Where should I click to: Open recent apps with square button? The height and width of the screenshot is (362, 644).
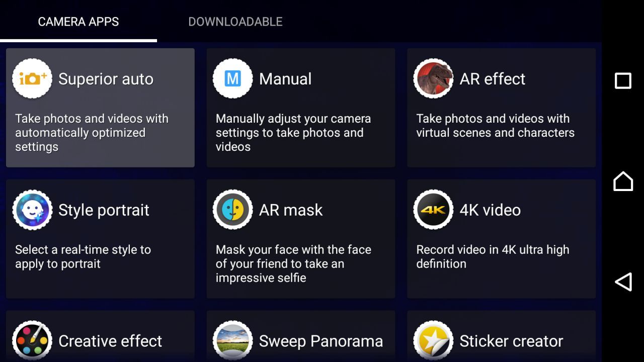(623, 81)
